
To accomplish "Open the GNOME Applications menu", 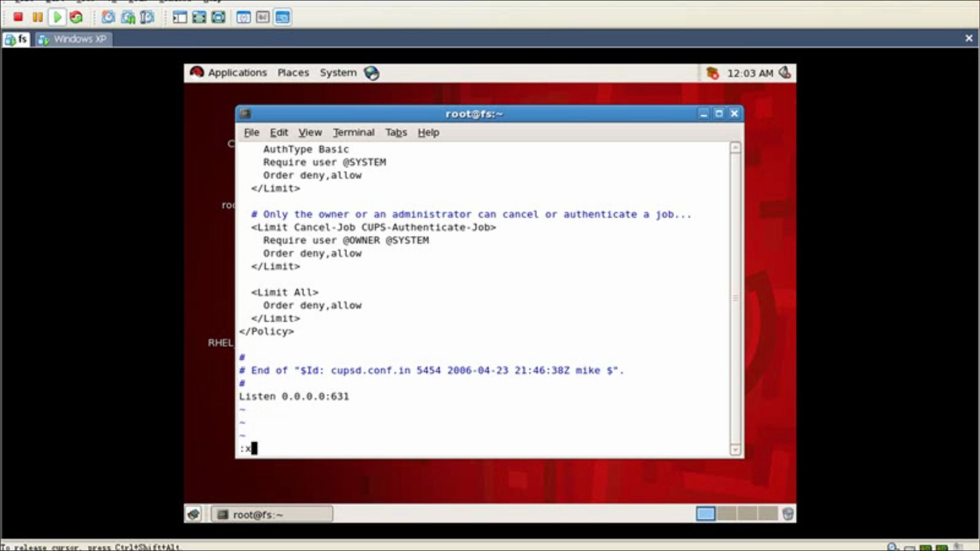I will (237, 73).
